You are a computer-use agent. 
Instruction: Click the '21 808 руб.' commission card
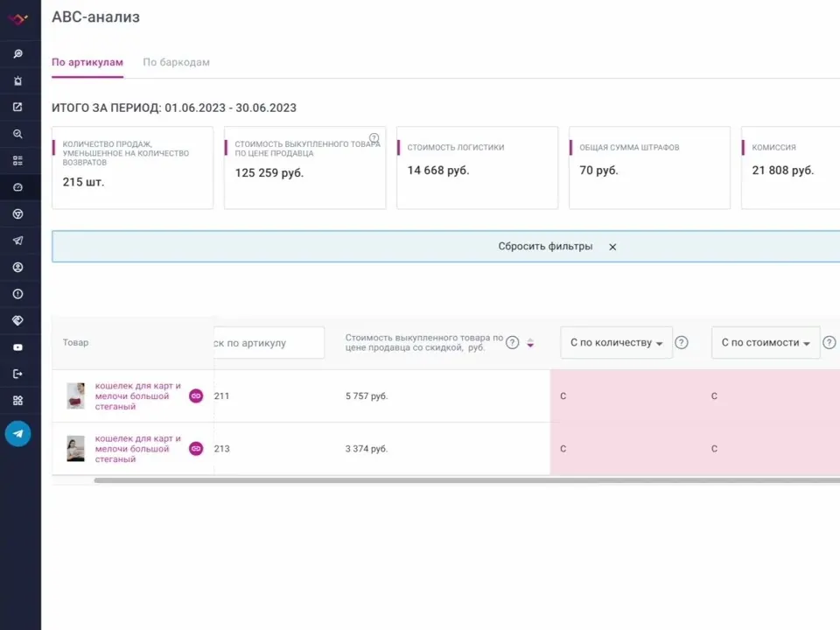[x=791, y=168]
